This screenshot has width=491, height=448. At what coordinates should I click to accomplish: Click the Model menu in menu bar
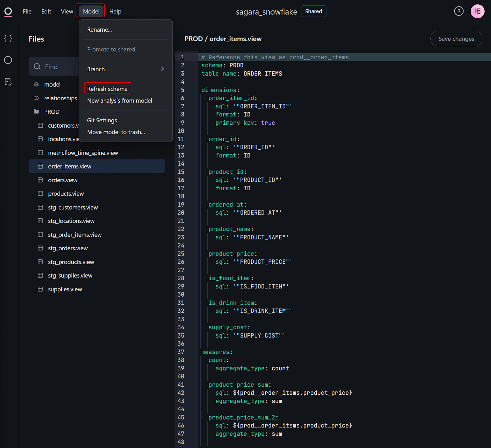tap(90, 12)
